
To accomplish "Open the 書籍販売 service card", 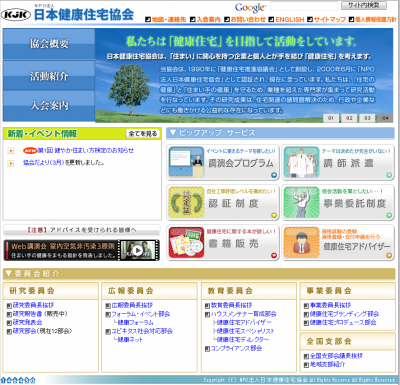I will point(223,243).
